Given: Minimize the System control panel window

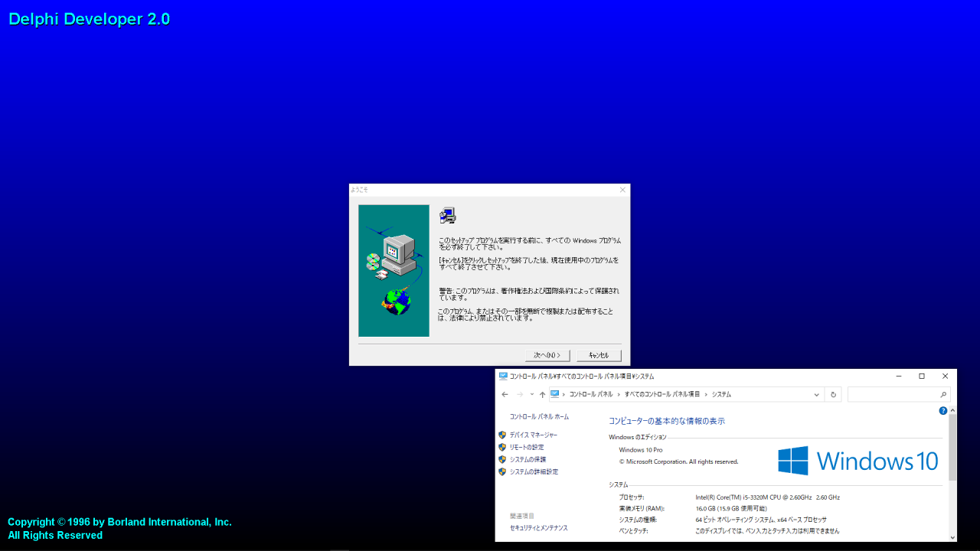Looking at the screenshot, I should click(x=899, y=376).
